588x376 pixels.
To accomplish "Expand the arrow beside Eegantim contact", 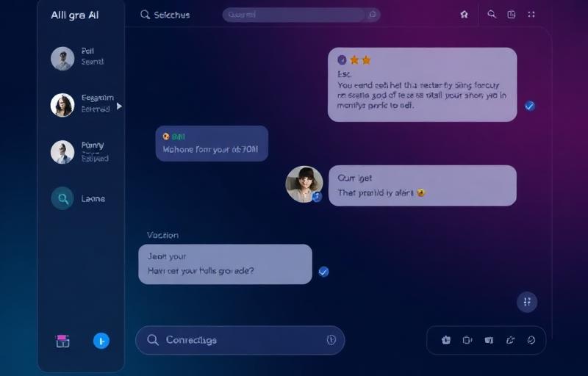I will click(x=119, y=106).
